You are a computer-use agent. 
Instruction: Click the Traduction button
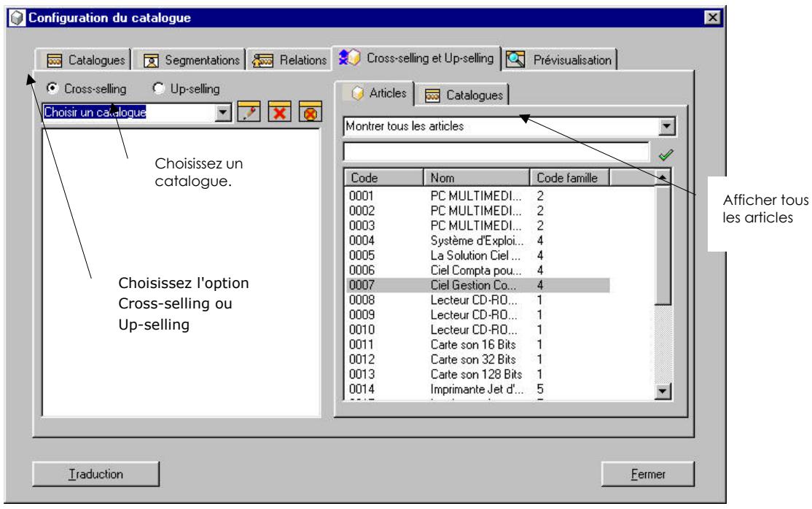(x=95, y=474)
